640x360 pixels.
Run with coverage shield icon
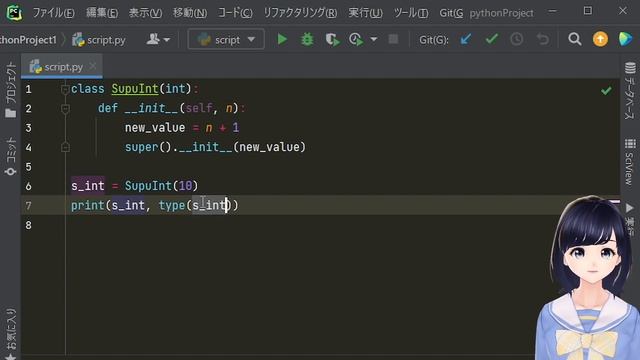pyautogui.click(x=332, y=39)
